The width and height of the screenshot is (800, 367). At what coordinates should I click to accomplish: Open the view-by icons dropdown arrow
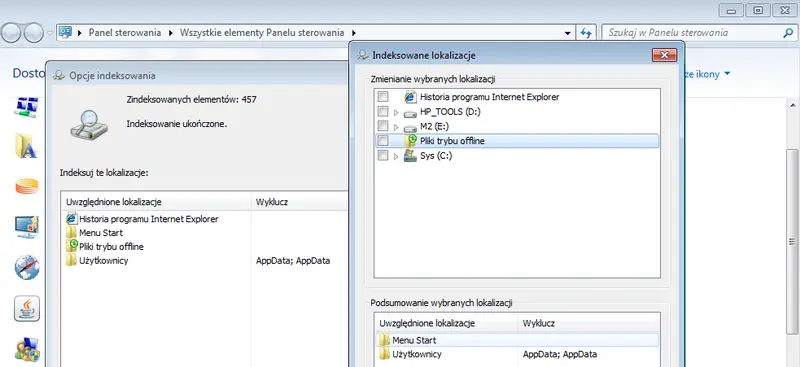tap(727, 74)
